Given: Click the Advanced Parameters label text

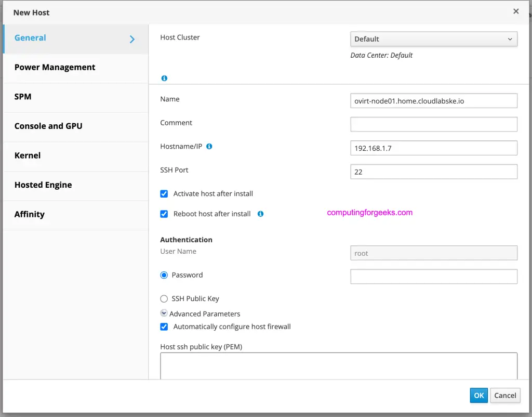Looking at the screenshot, I should [x=205, y=314].
